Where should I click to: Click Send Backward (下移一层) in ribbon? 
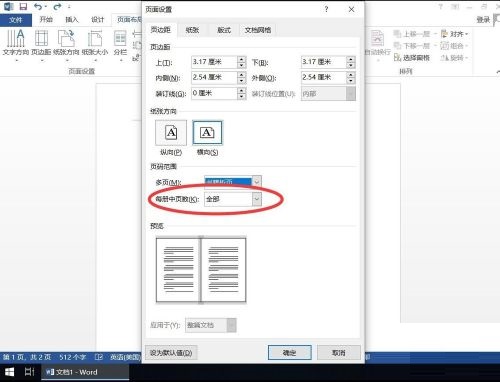point(412,46)
